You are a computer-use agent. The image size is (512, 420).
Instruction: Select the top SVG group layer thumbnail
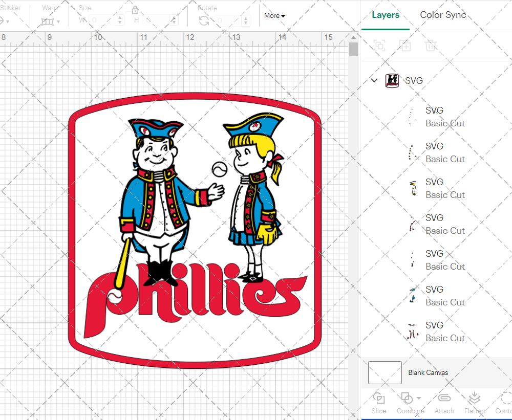tap(392, 80)
